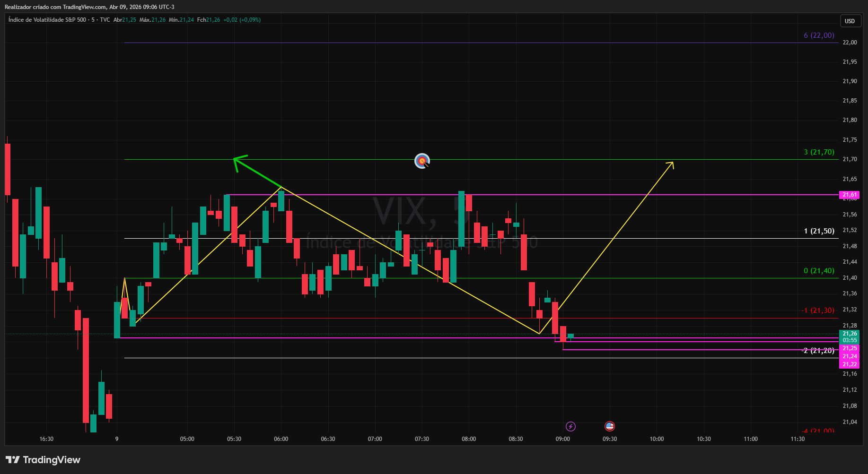Click the 21,85 price axis label

click(850, 101)
